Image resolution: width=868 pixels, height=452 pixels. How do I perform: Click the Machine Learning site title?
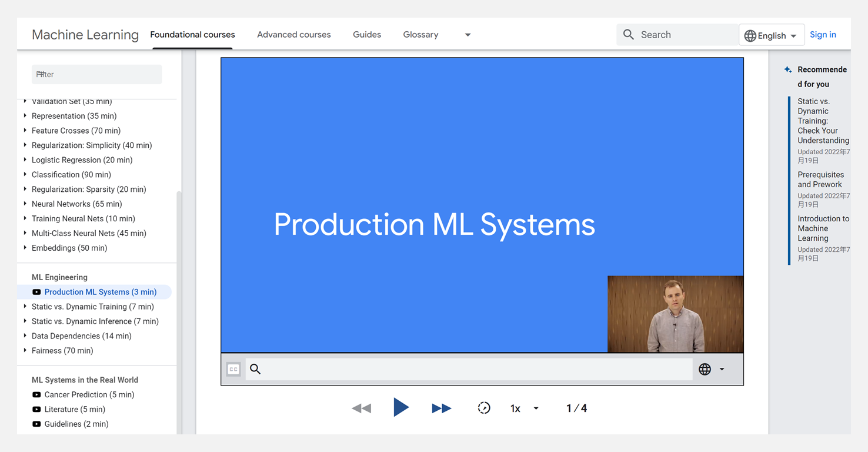[x=85, y=35]
